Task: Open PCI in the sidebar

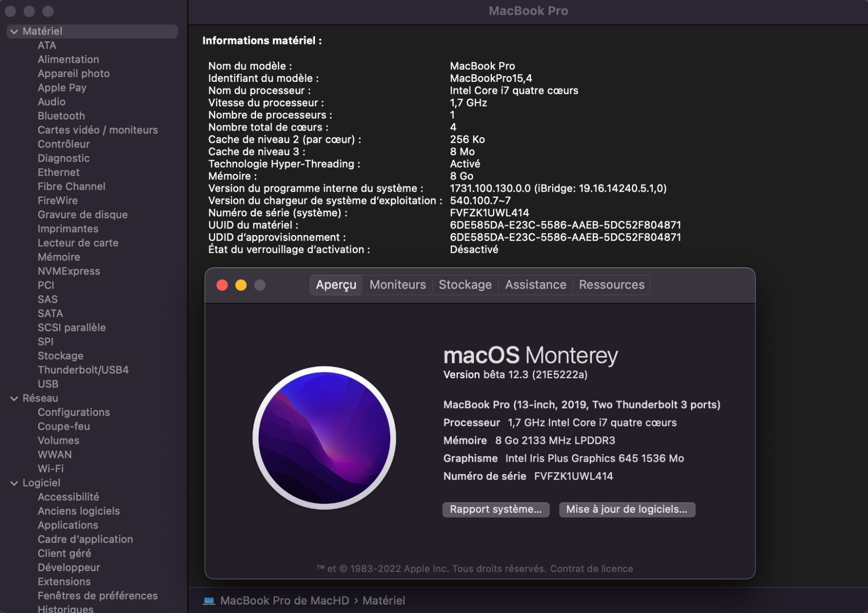Action: (x=46, y=285)
